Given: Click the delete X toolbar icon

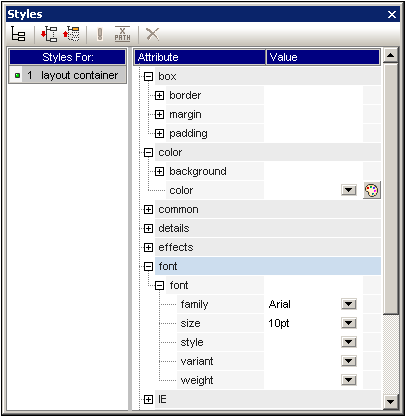Looking at the screenshot, I should point(153,34).
